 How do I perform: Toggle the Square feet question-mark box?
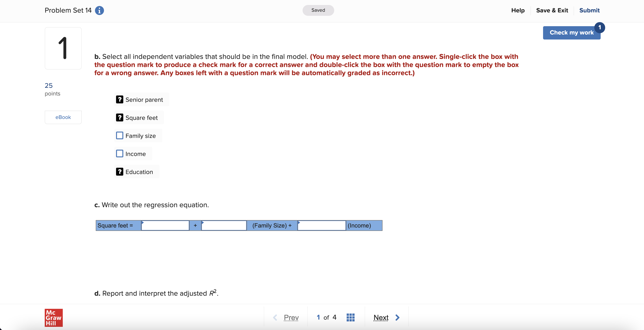[x=120, y=117]
